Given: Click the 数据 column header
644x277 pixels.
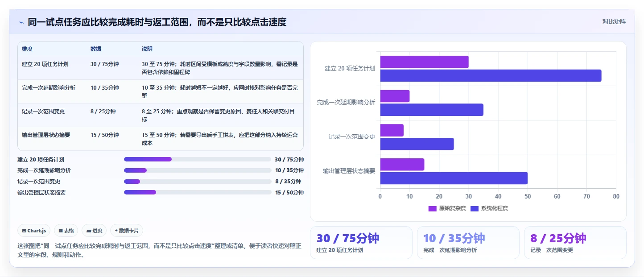Looking at the screenshot, I should pos(96,49).
